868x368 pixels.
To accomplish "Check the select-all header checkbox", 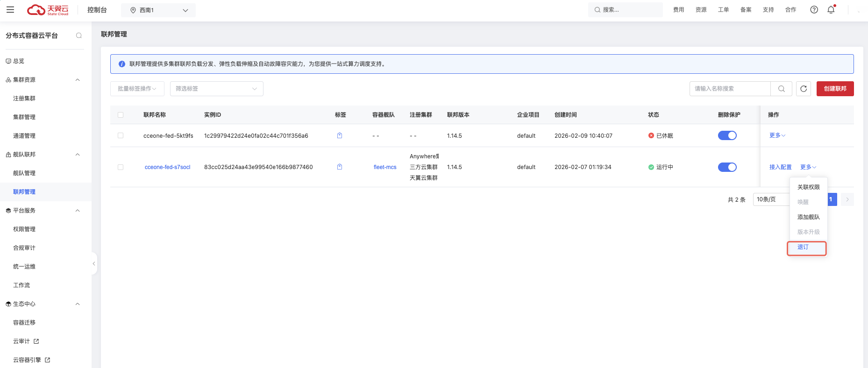I will (x=121, y=115).
